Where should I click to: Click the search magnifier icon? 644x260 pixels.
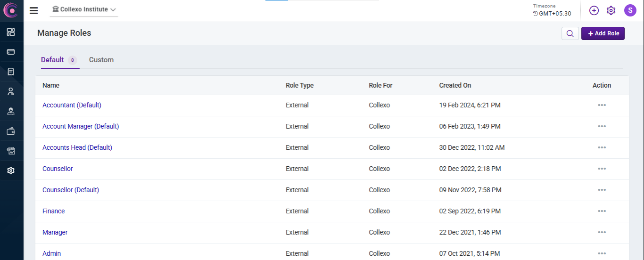pos(570,33)
